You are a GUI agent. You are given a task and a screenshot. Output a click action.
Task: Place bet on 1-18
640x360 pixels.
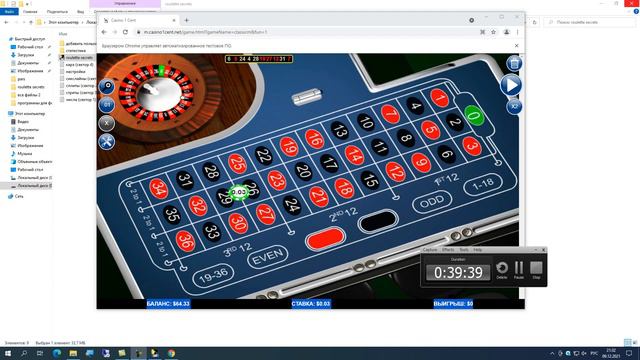coord(482,184)
